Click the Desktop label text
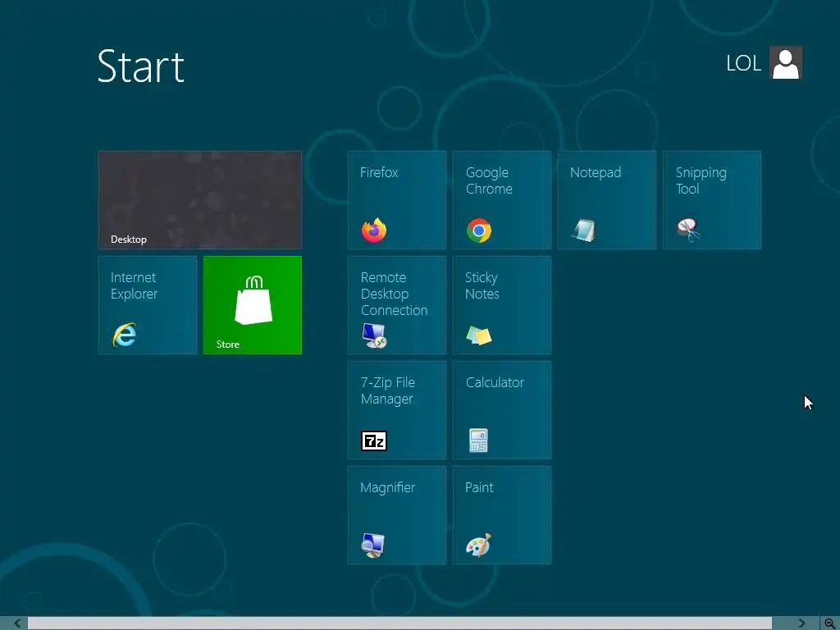840x630 pixels. click(x=129, y=240)
